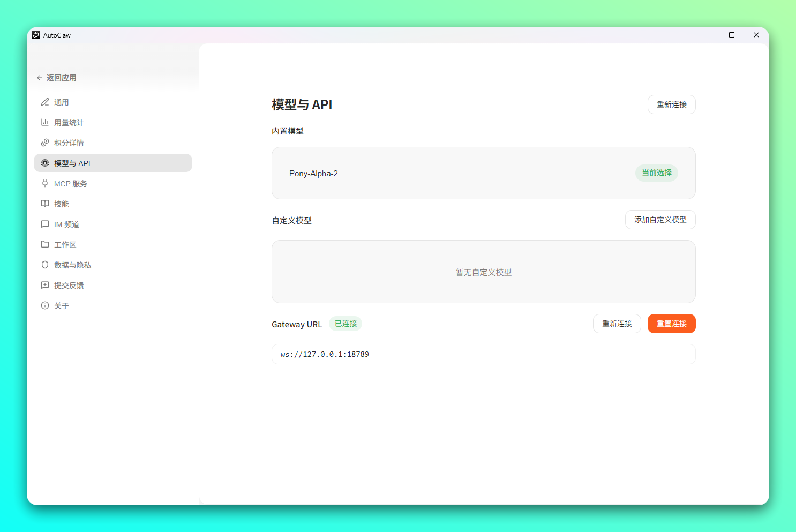Click the folder icon for 工作区
The width and height of the screenshot is (796, 532).
pos(45,244)
